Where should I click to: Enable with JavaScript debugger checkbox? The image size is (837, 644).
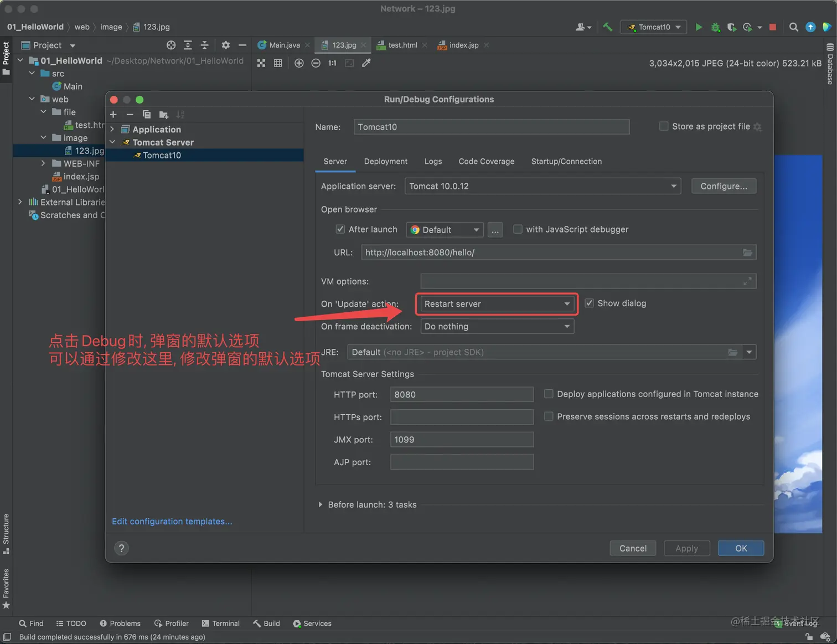pyautogui.click(x=518, y=229)
